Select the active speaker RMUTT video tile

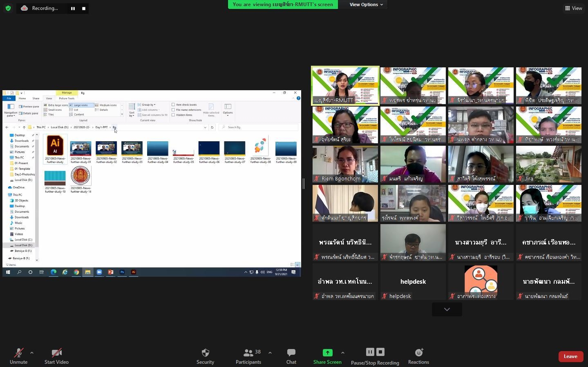(x=345, y=86)
